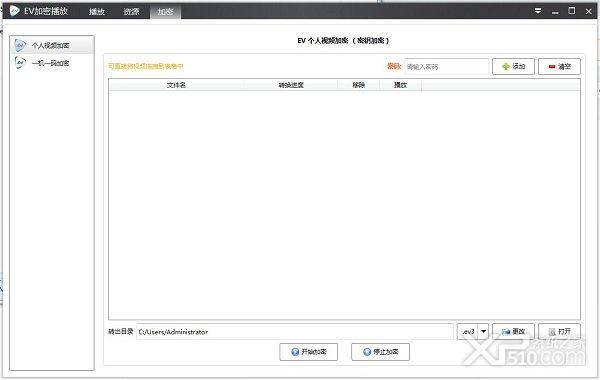The image size is (600, 380).
Task: Click the document icon on 打开 button
Action: click(552, 332)
